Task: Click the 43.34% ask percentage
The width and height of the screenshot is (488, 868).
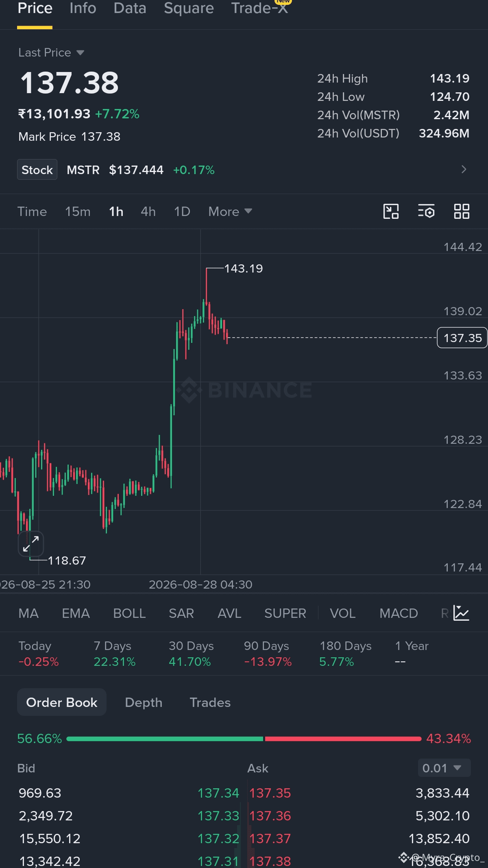Action: 449,739
